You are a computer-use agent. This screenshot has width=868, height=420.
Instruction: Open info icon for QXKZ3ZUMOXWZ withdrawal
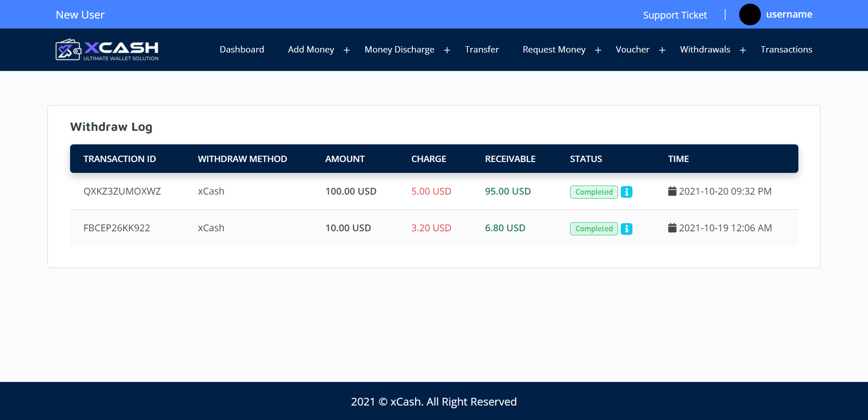point(626,192)
